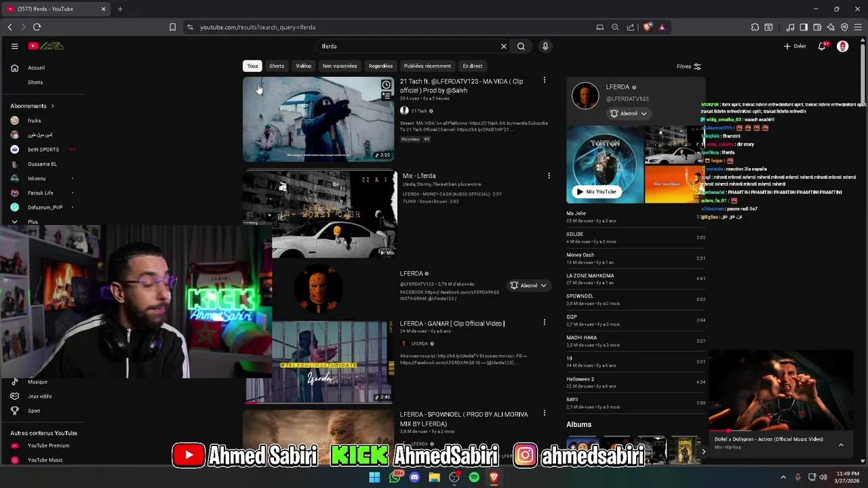The width and height of the screenshot is (868, 488).
Task: Open YouTube Premium link
Action: pos(48,445)
